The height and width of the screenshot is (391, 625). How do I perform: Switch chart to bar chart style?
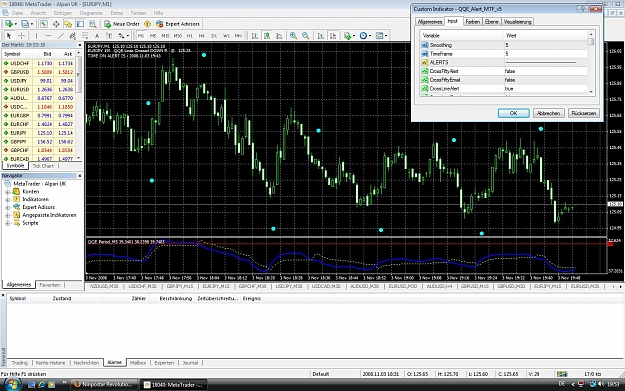tap(254, 36)
